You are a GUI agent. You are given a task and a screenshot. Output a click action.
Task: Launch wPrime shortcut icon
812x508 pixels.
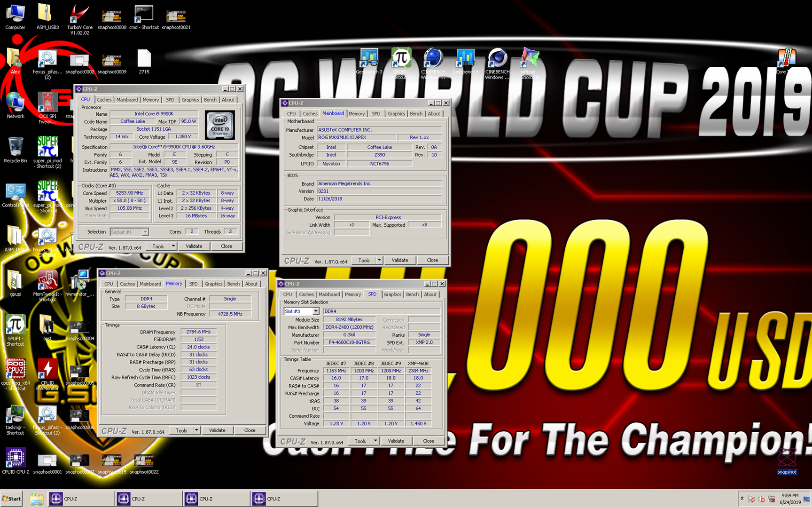tap(530, 64)
